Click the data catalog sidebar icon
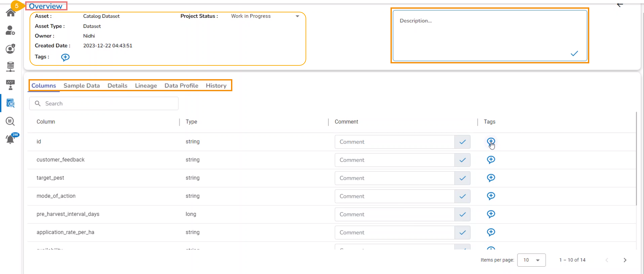The width and height of the screenshot is (644, 274). [x=10, y=103]
